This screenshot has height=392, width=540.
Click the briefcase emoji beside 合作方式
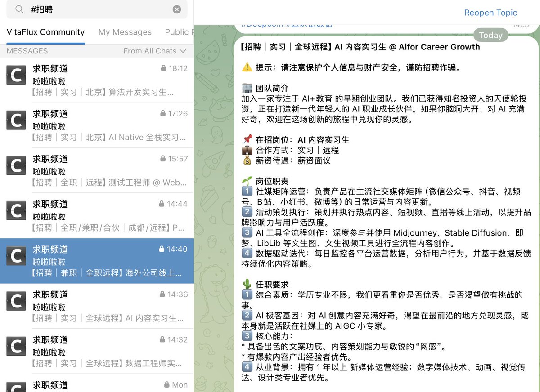click(x=247, y=150)
